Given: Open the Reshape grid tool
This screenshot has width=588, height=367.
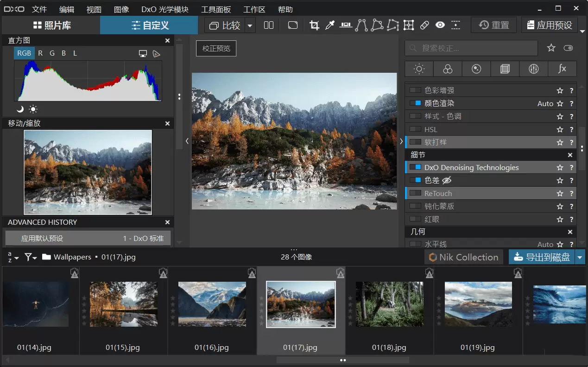Looking at the screenshot, I should click(409, 25).
